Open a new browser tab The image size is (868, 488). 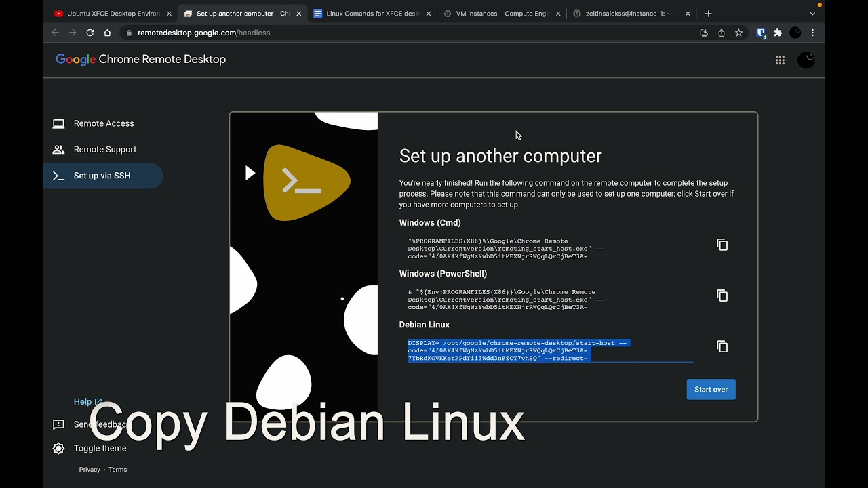[x=708, y=14]
